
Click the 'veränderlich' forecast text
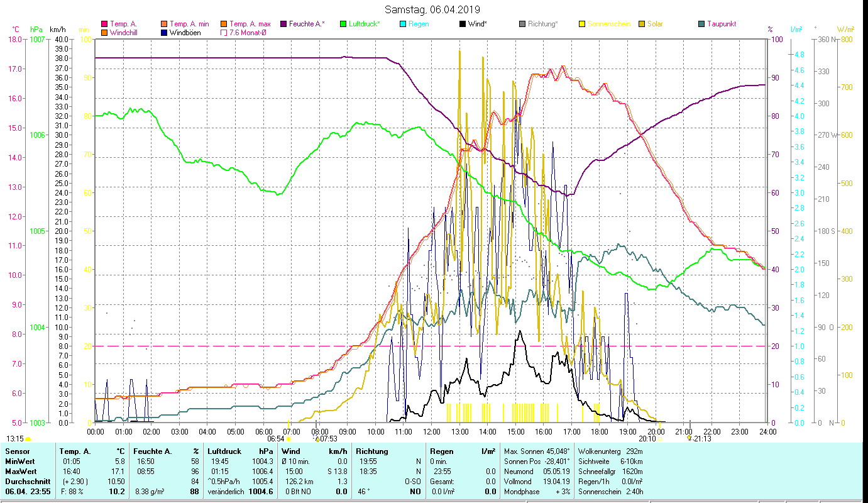[226, 492]
